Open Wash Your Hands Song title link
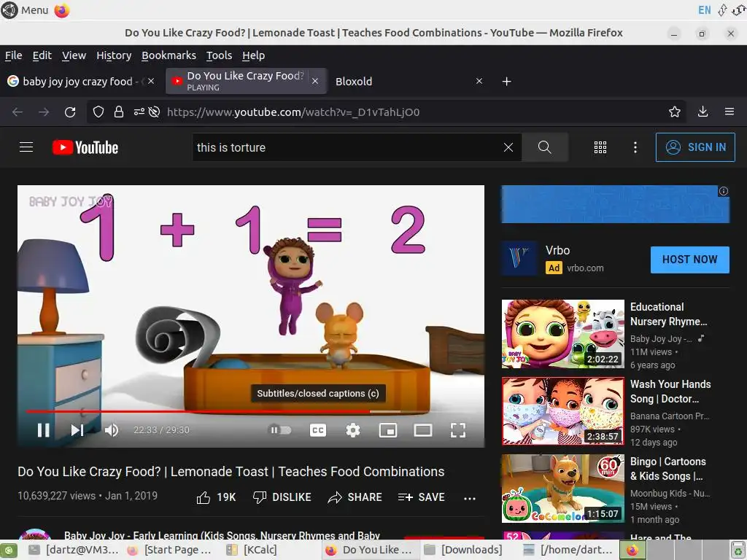This screenshot has height=560, width=747. tap(670, 392)
